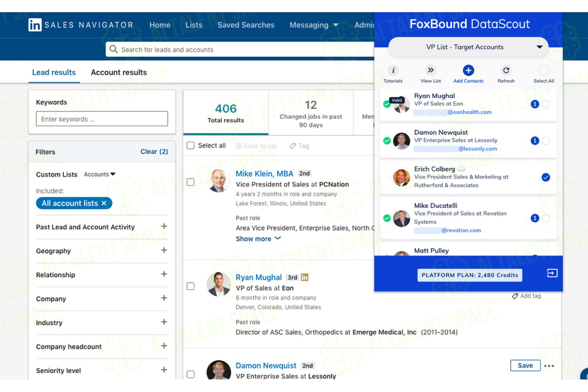Expand the Company headcount filter
588x392 pixels.
[x=164, y=346]
